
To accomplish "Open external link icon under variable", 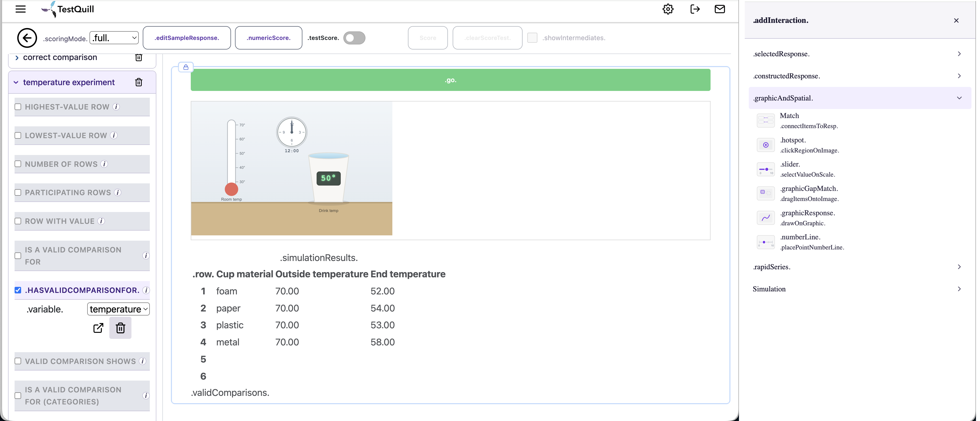I will point(98,328).
